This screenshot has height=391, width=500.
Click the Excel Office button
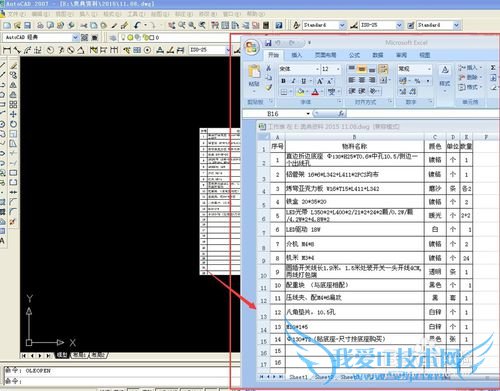(x=252, y=47)
